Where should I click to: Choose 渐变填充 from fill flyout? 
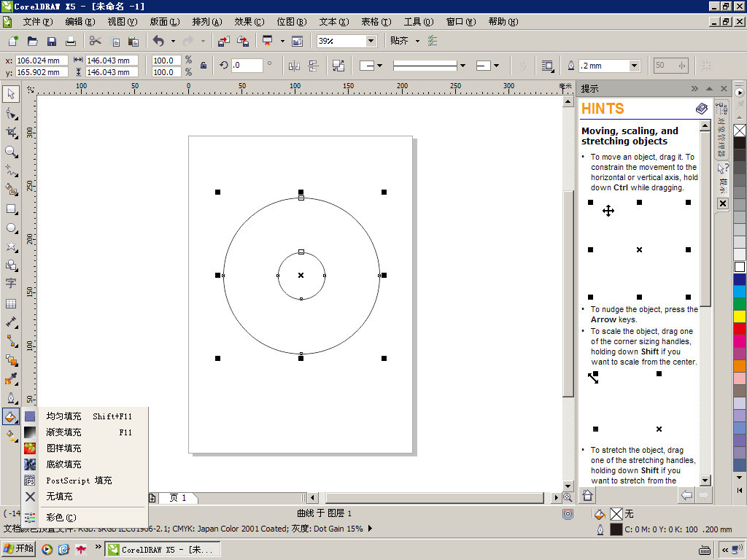point(85,432)
